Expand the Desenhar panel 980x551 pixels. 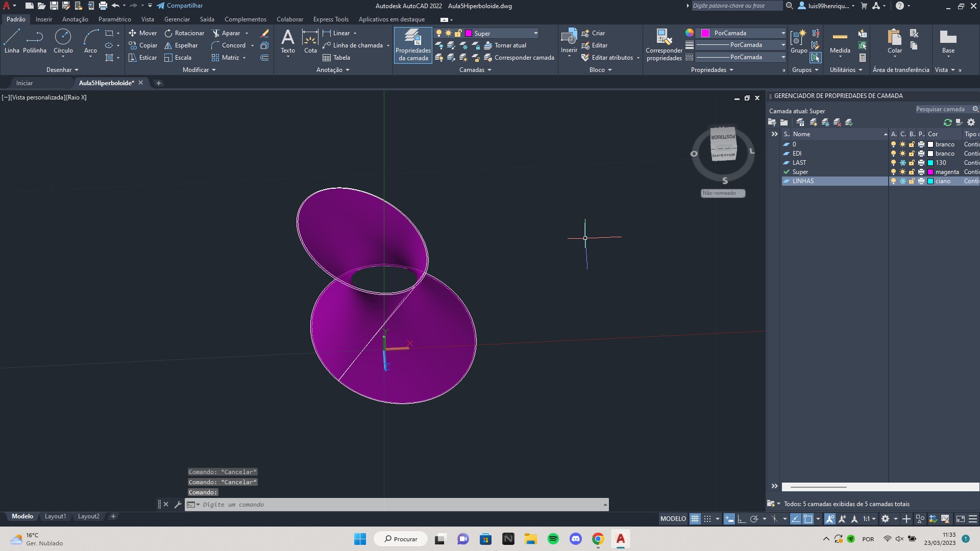pyautogui.click(x=62, y=70)
